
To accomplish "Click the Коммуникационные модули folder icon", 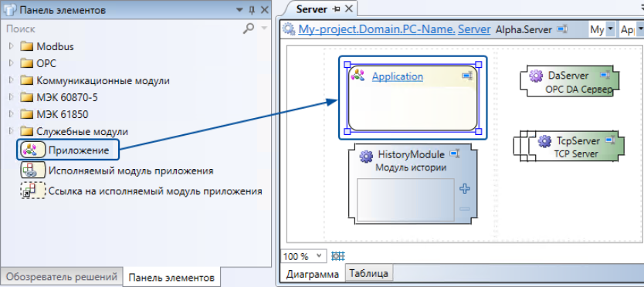I will click(x=27, y=80).
